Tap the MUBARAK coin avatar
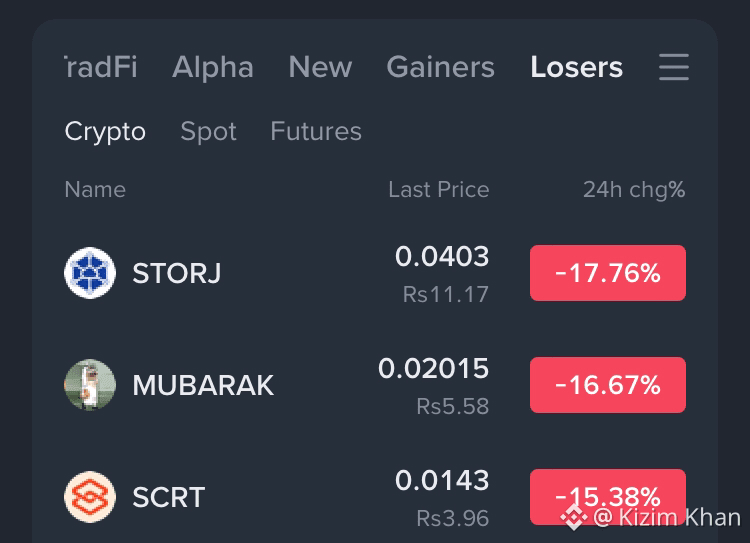 [90, 385]
